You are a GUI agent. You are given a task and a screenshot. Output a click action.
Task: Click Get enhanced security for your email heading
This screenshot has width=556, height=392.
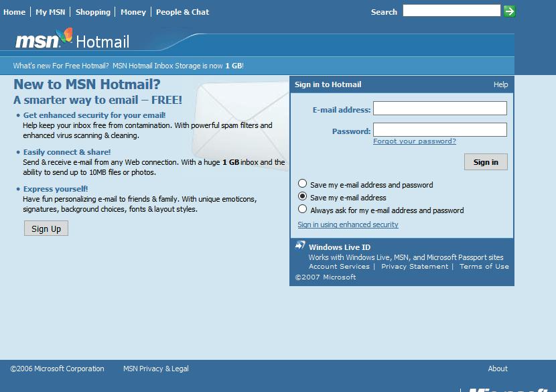tap(94, 115)
